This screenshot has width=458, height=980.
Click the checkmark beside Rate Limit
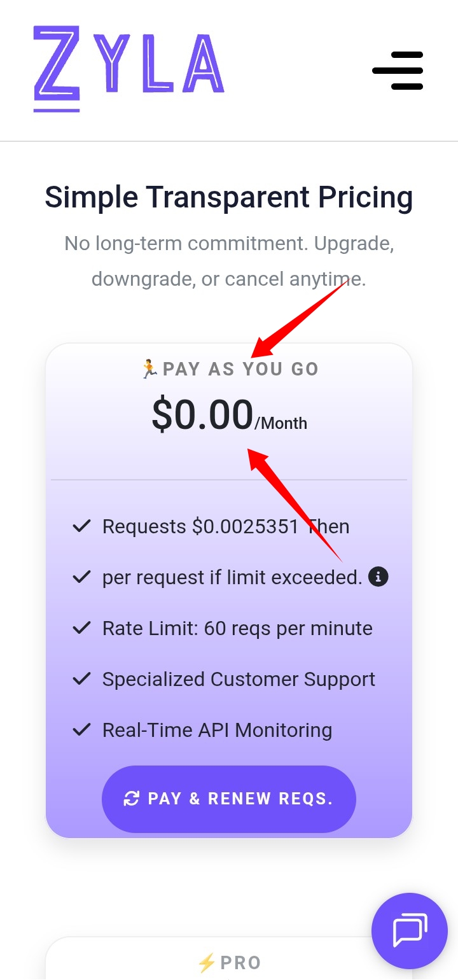tap(81, 628)
